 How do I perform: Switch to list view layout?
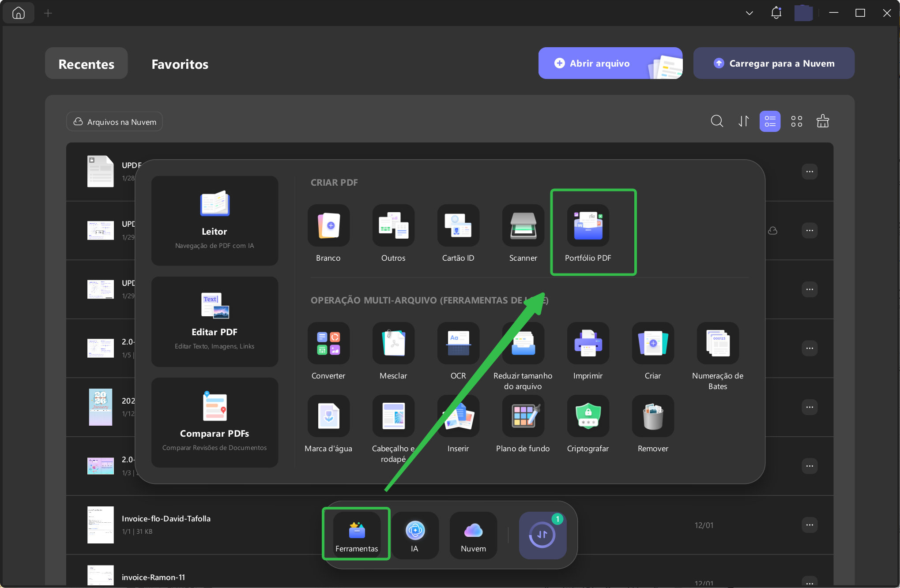[x=770, y=121]
